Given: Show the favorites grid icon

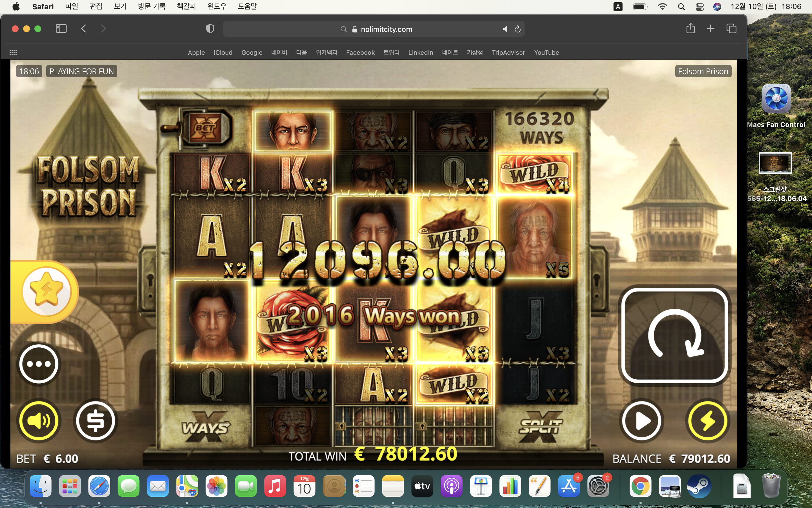Looking at the screenshot, I should tap(13, 52).
